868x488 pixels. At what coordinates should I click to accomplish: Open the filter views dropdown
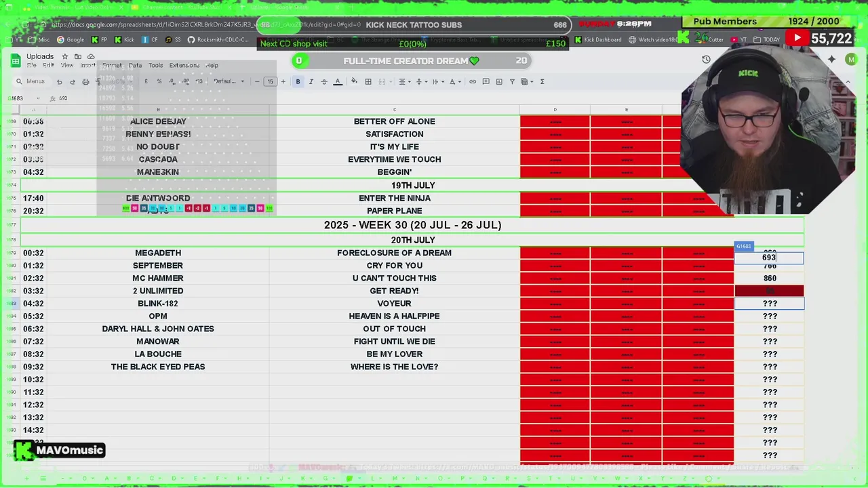pos(526,82)
